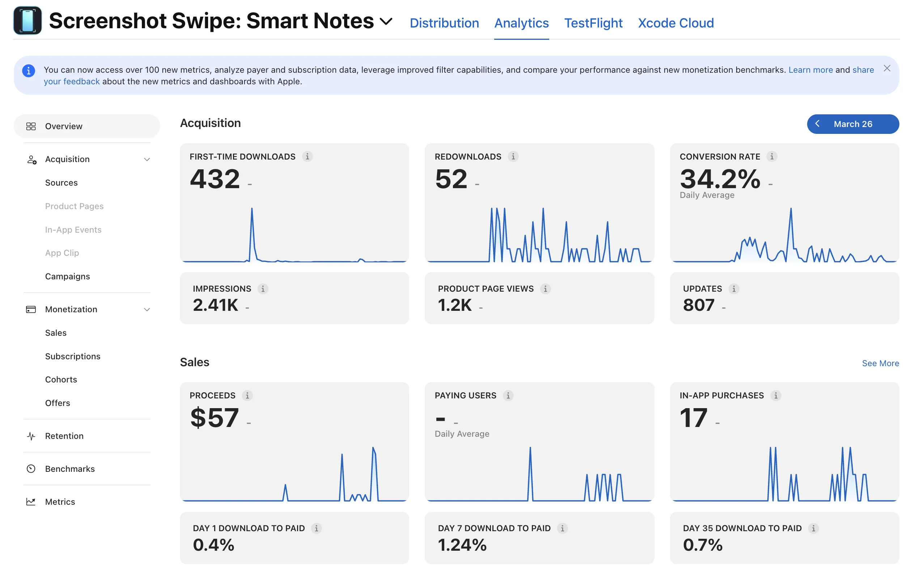Show info for Redownloads
Image resolution: width=924 pixels, height=584 pixels.
click(513, 157)
